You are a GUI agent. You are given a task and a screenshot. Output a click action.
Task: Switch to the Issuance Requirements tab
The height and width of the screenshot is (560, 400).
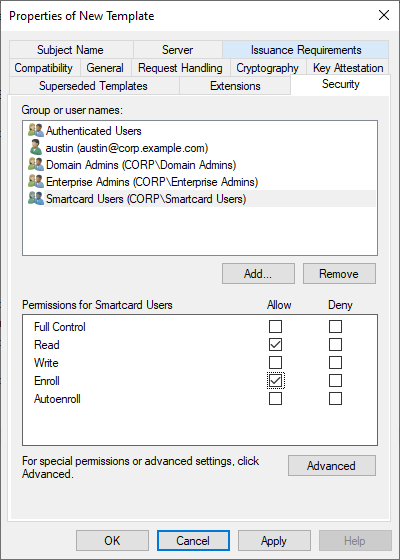306,50
